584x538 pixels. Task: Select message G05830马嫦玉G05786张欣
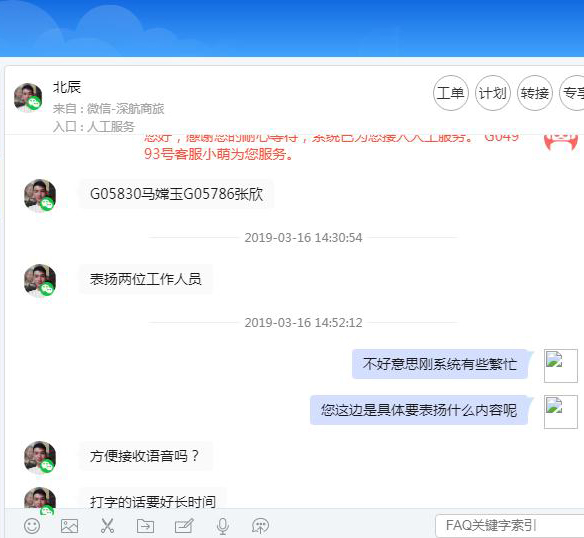[176, 194]
